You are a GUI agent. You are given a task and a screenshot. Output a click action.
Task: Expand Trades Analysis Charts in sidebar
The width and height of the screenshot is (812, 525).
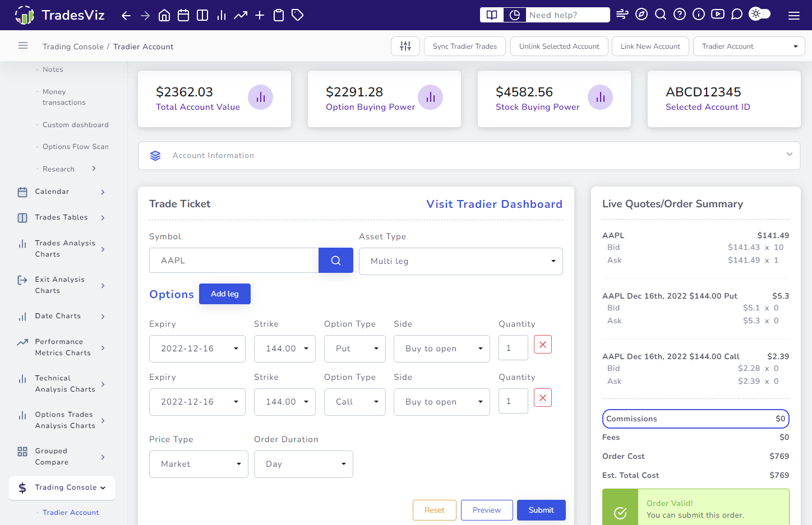(62, 249)
